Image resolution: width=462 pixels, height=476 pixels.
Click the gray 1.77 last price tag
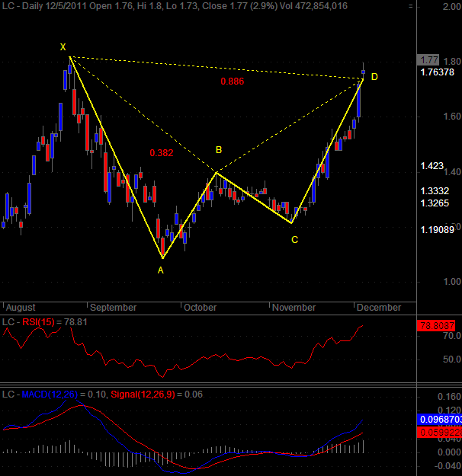(x=428, y=60)
